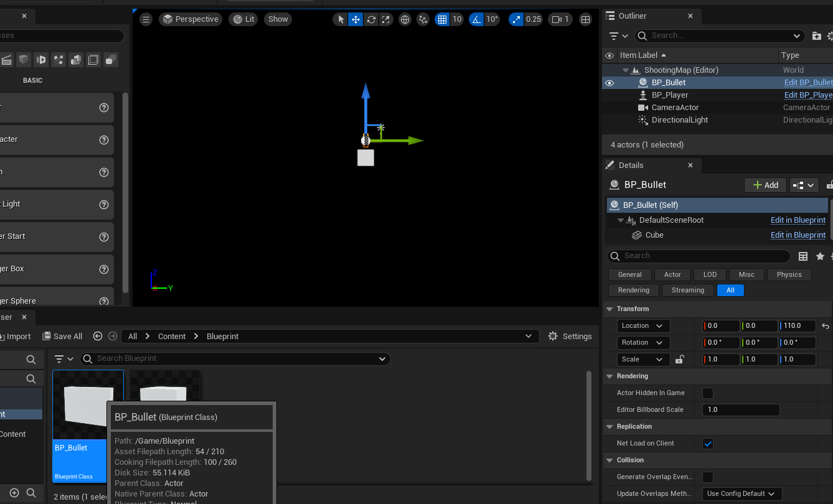Activate the Select objects arrow tool

pyautogui.click(x=341, y=19)
